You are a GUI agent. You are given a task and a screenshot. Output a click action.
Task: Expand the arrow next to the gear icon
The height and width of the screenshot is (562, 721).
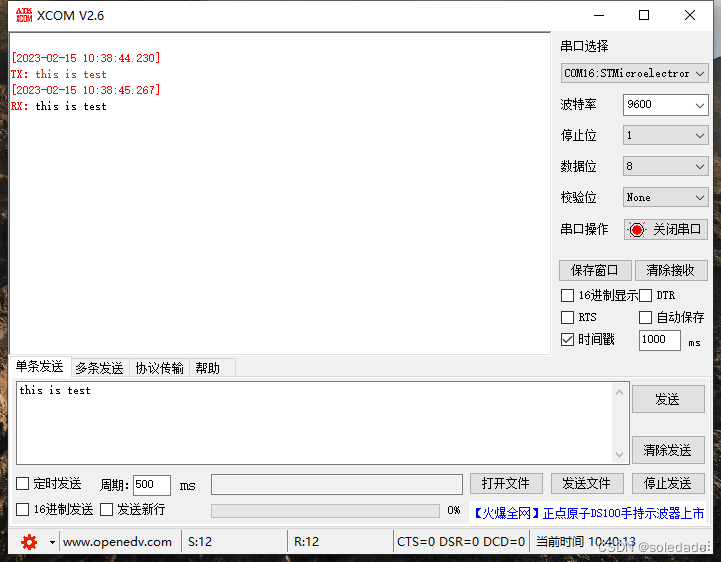(52, 543)
